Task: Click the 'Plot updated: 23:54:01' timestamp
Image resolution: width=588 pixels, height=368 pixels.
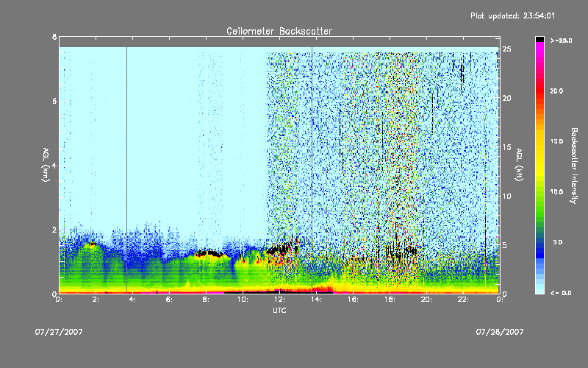Action: (x=512, y=15)
